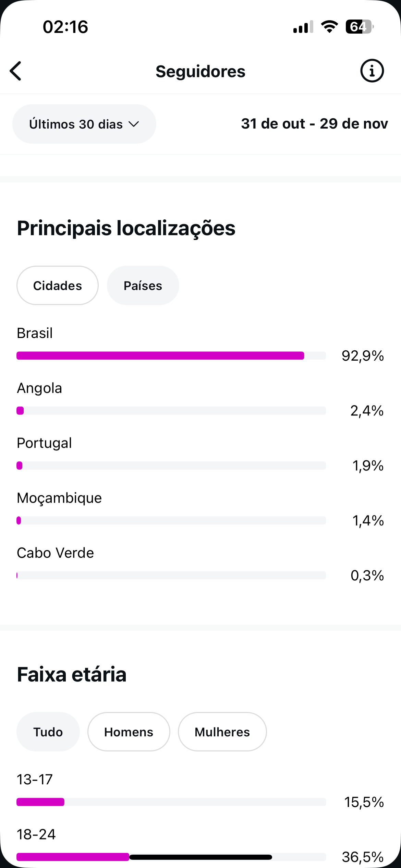401x868 pixels.
Task: Tap the Angola progress bar
Action: pos(171,411)
